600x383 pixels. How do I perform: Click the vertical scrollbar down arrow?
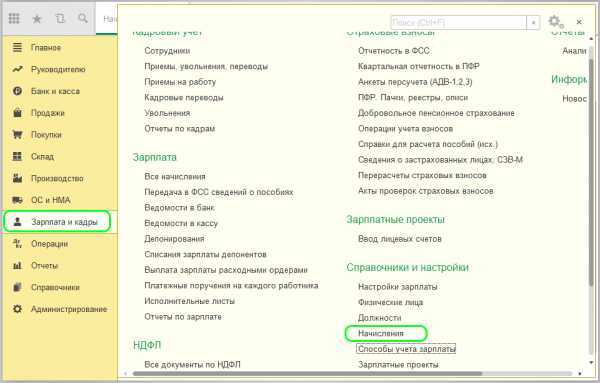pos(591,363)
